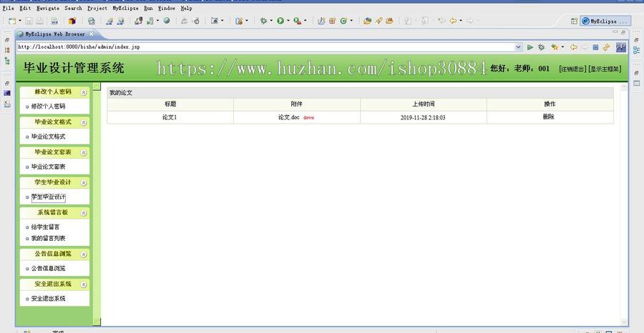Screen dimensions: 644x333
Task: Open the External Tools dropdown arrow
Action: click(305, 21)
